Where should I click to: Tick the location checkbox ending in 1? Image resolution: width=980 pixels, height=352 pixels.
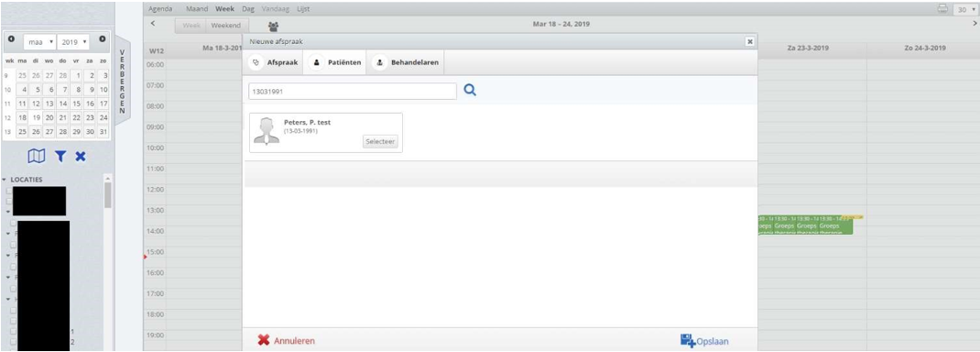click(13, 331)
